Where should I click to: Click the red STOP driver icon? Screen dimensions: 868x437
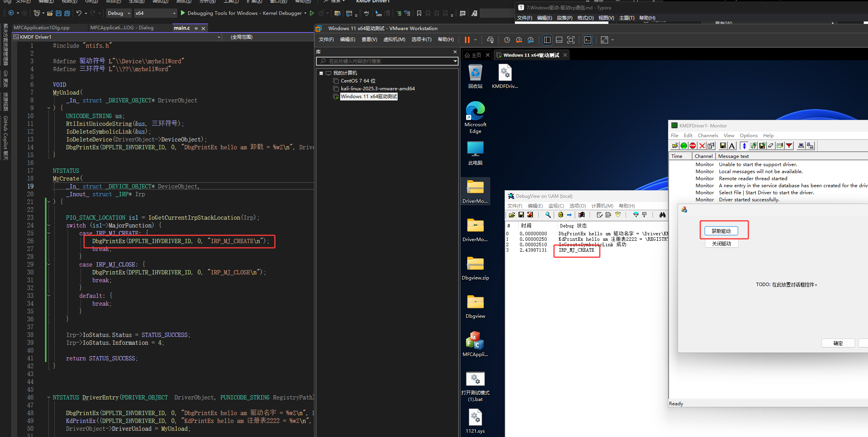point(693,146)
